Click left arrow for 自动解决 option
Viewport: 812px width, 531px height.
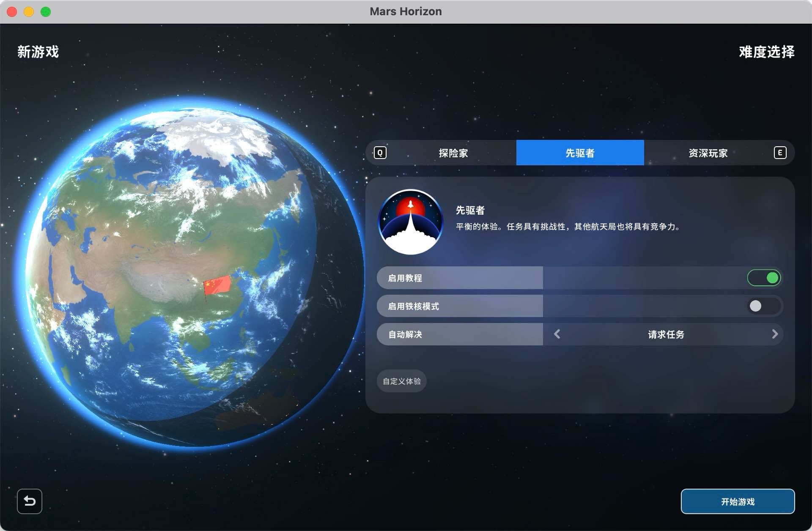557,334
